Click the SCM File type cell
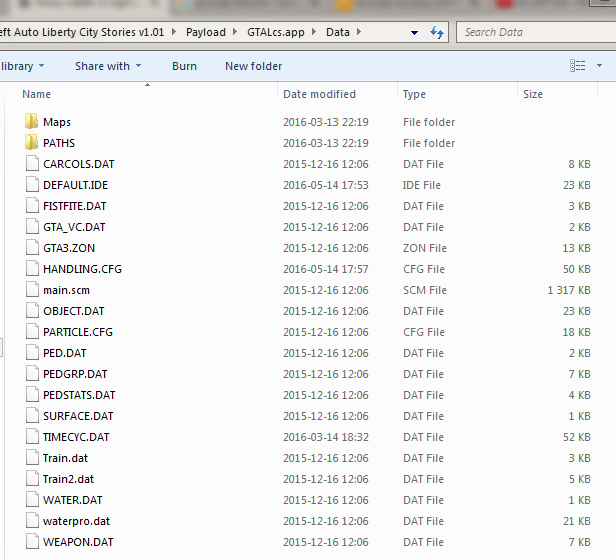The width and height of the screenshot is (616, 560). (x=425, y=290)
